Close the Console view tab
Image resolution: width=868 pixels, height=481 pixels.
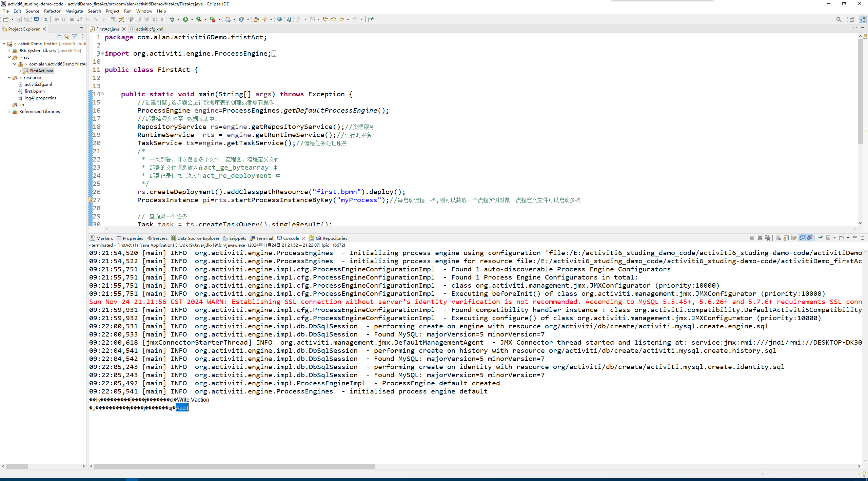click(303, 238)
